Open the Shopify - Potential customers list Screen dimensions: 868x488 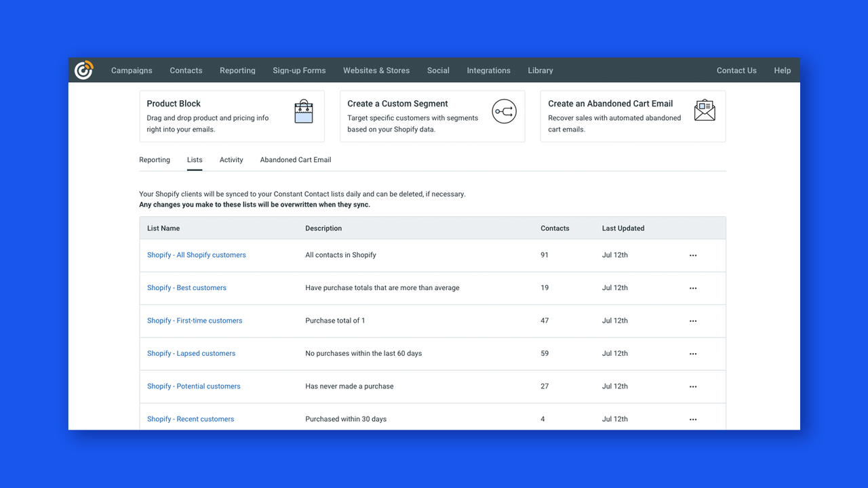pos(194,386)
